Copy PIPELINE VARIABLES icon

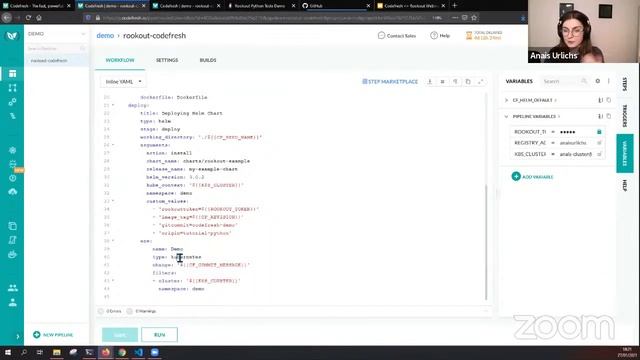[609, 116]
